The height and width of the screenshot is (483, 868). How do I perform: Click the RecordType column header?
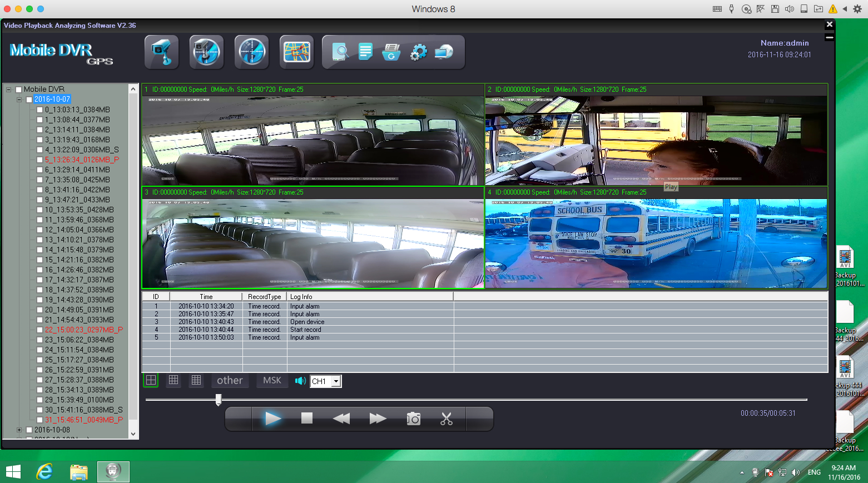264,297
